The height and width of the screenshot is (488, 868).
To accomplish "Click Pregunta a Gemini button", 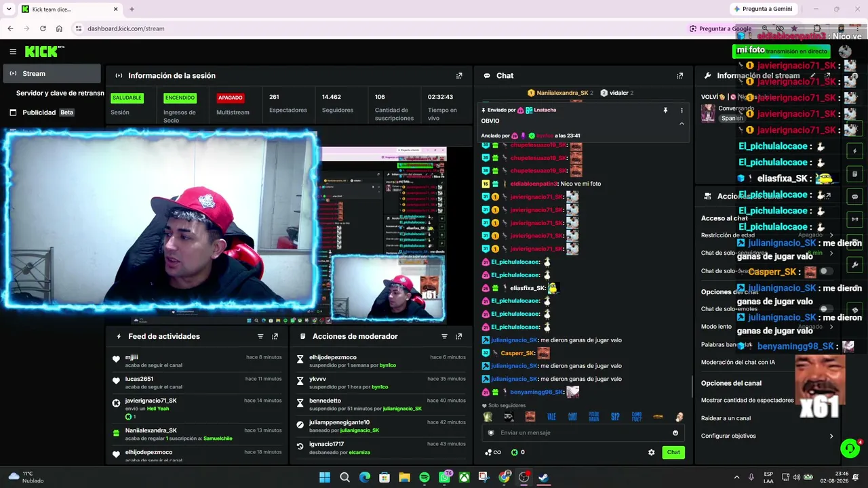I will click(x=763, y=9).
